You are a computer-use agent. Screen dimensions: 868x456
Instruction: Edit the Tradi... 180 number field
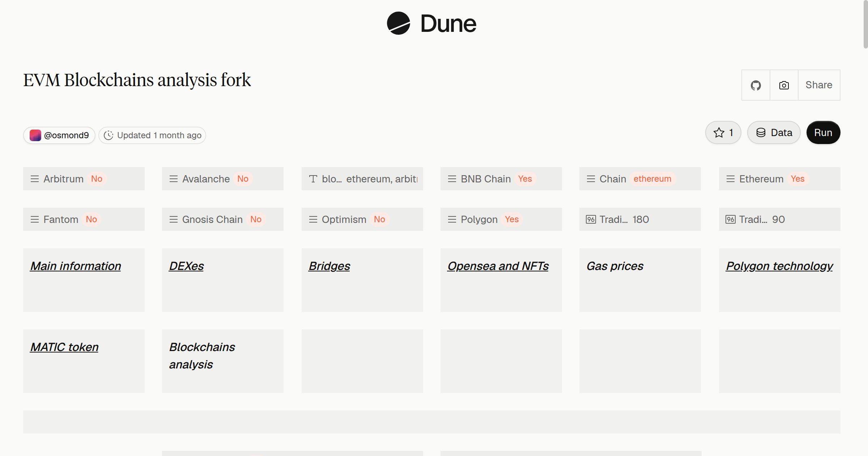[x=640, y=219]
